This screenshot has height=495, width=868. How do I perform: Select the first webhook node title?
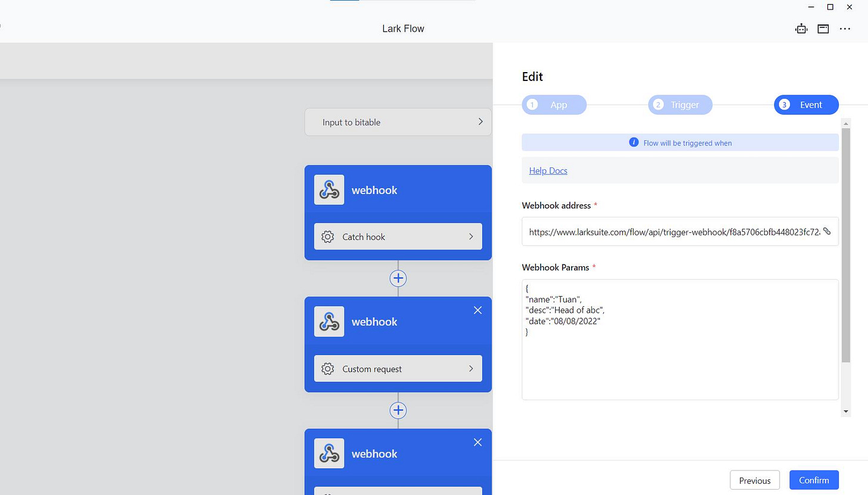coord(374,190)
